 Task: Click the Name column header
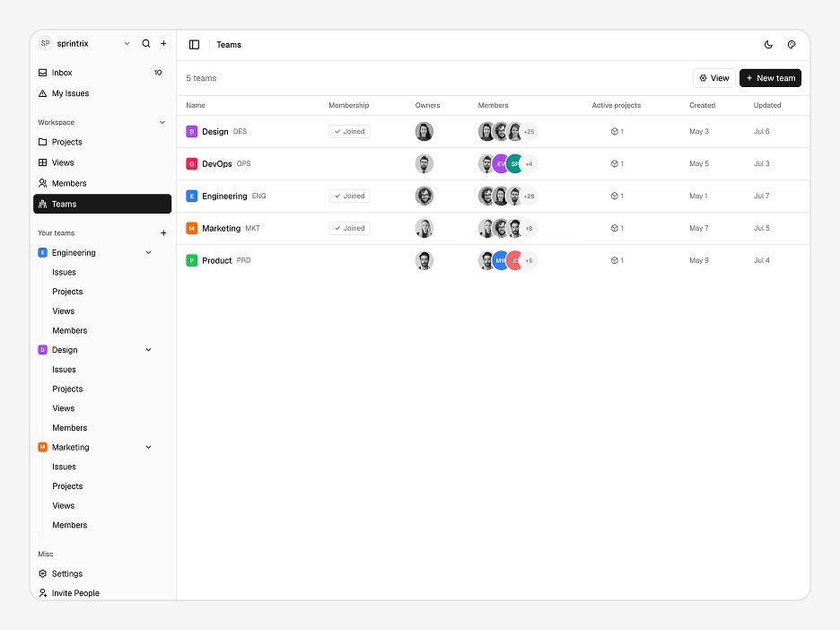pos(196,105)
